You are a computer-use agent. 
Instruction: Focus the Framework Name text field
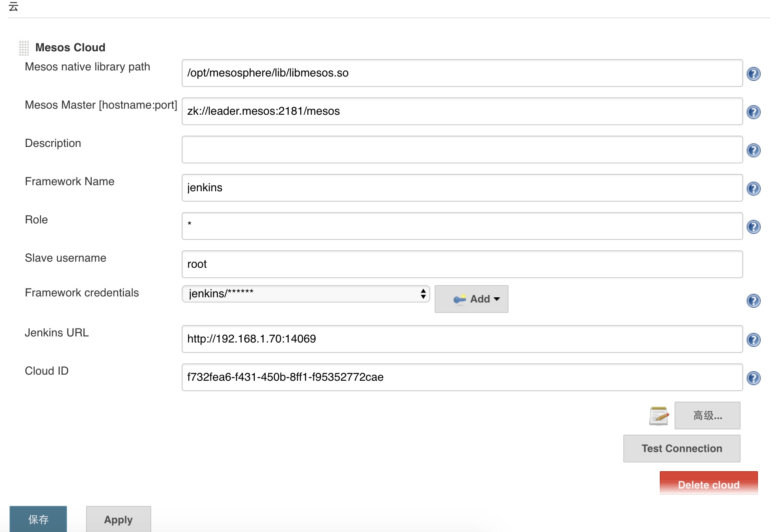coord(462,188)
